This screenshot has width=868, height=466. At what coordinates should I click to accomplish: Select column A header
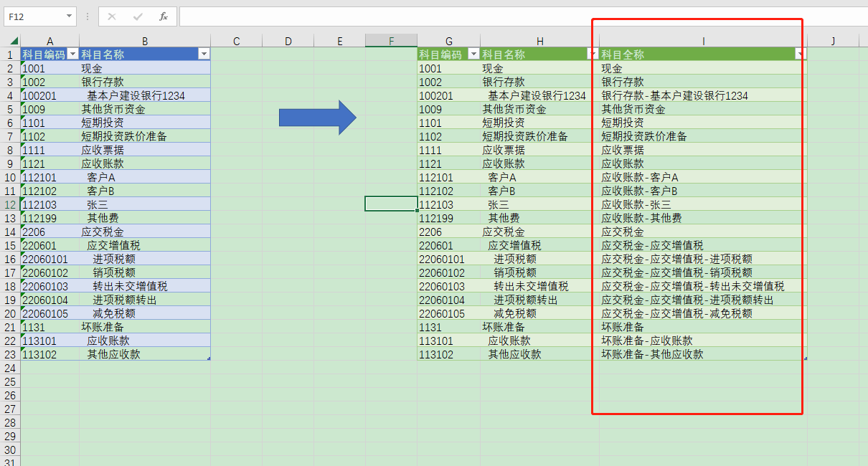(x=50, y=42)
